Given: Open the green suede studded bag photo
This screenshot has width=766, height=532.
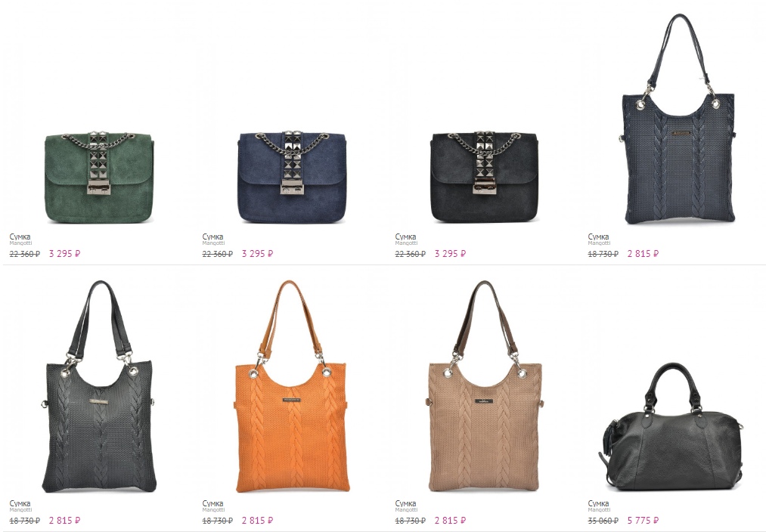Looking at the screenshot, I should [100, 177].
